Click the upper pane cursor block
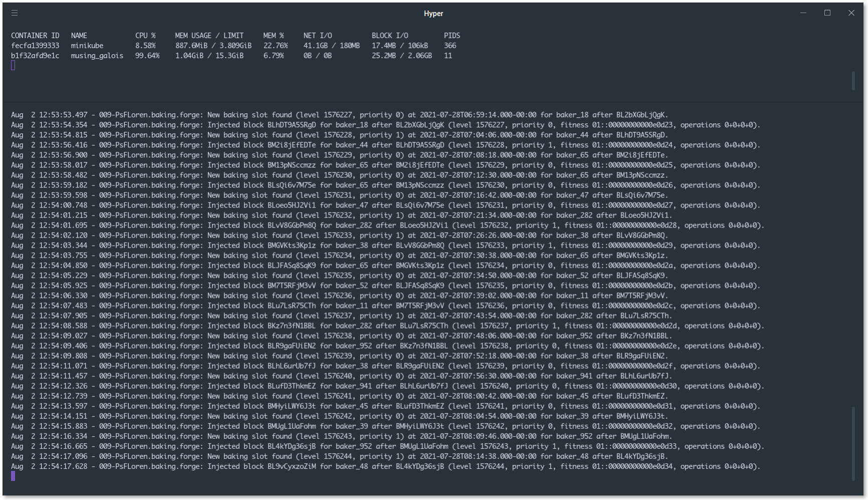The width and height of the screenshot is (868, 500). tap(13, 66)
